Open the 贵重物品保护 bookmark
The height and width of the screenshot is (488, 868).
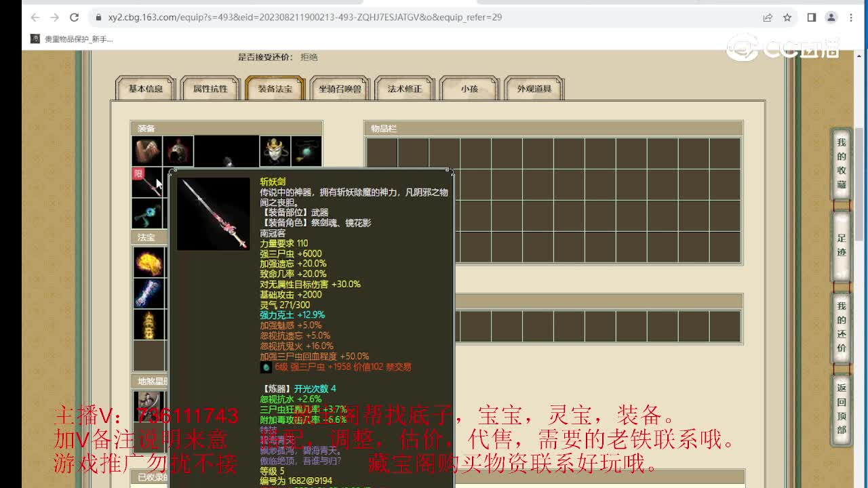(72, 39)
